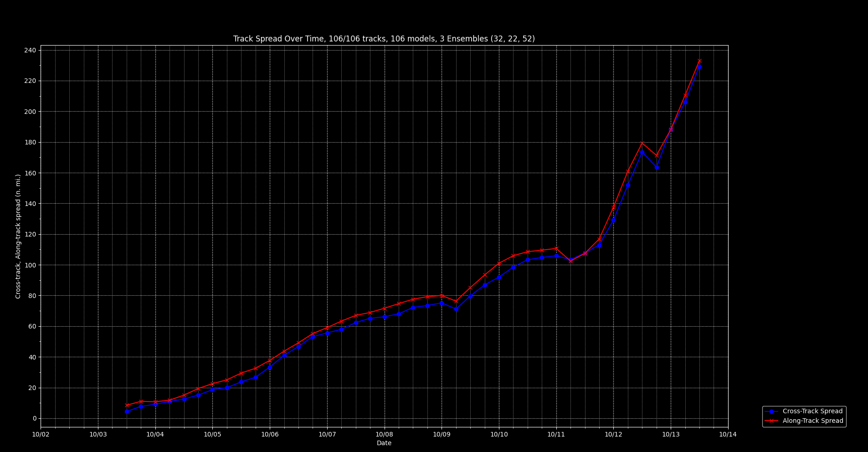Image resolution: width=868 pixels, height=452 pixels.
Task: Click the x-axis label Date
Action: pos(384,443)
